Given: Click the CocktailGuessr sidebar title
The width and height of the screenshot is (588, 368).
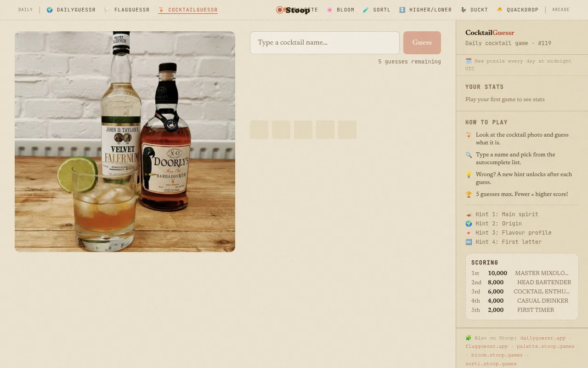Looking at the screenshot, I should [x=490, y=33].
